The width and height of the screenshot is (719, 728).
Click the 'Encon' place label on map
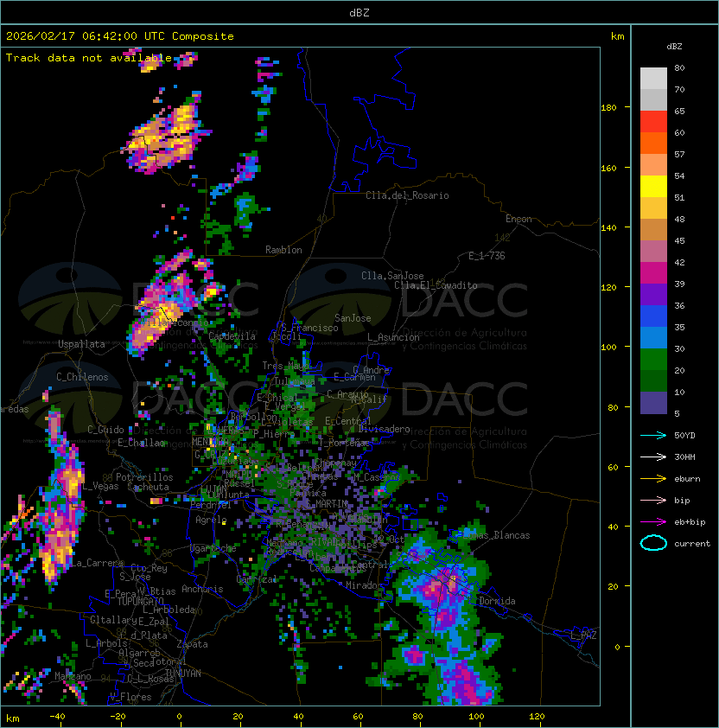click(519, 219)
